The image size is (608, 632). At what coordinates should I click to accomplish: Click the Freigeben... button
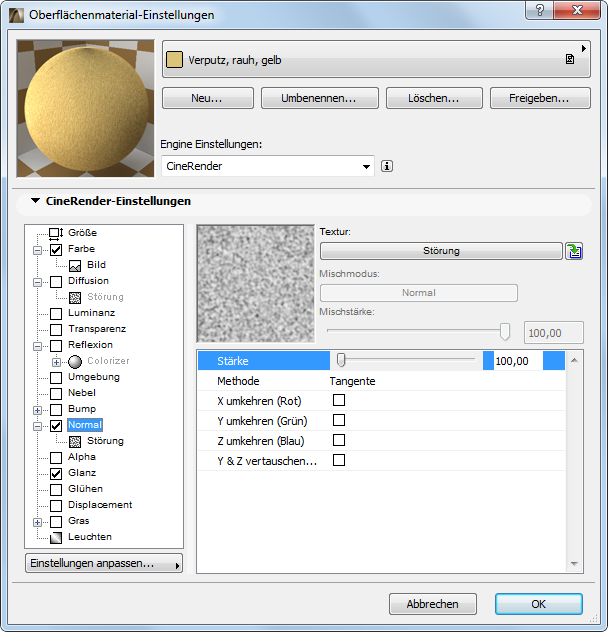[540, 98]
